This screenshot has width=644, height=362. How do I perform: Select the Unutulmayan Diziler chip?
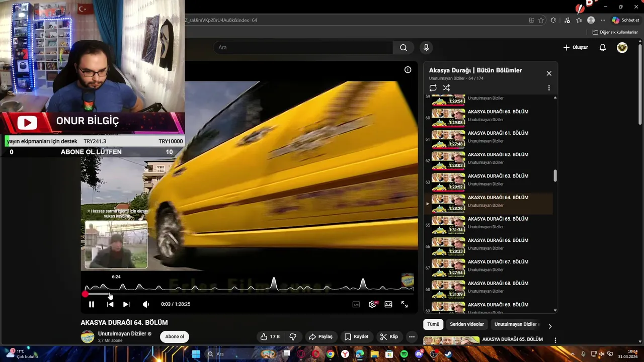[516, 324]
